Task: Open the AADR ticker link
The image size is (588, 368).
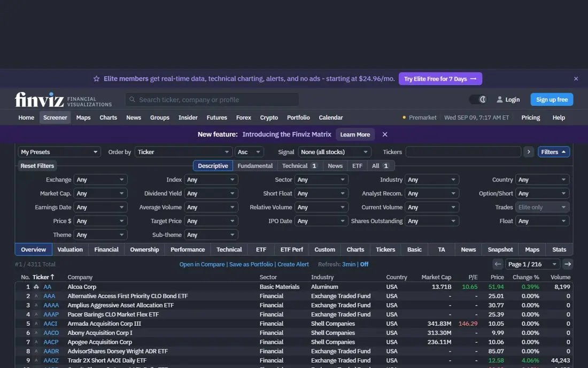Action: [x=51, y=351]
